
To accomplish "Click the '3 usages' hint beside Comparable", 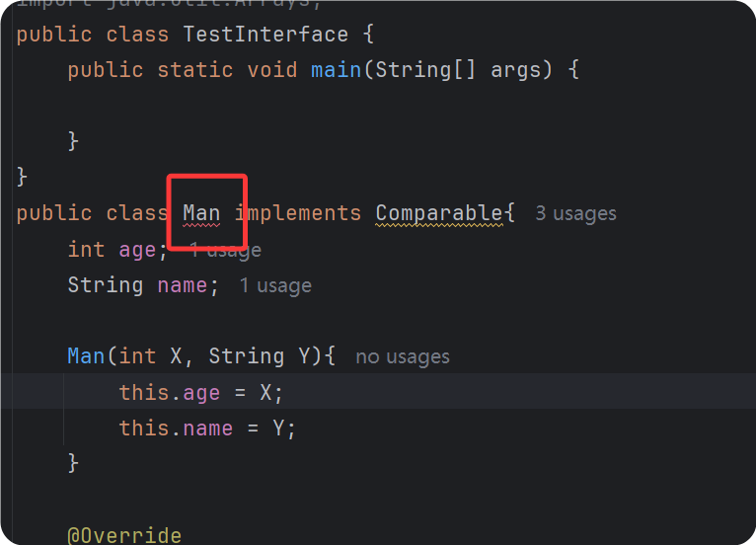I will pyautogui.click(x=575, y=213).
